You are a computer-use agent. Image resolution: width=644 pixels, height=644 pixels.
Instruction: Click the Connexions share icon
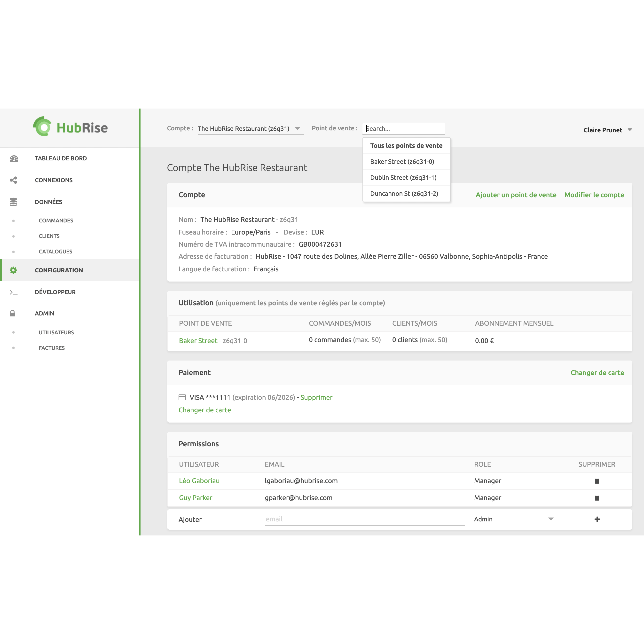(x=13, y=180)
